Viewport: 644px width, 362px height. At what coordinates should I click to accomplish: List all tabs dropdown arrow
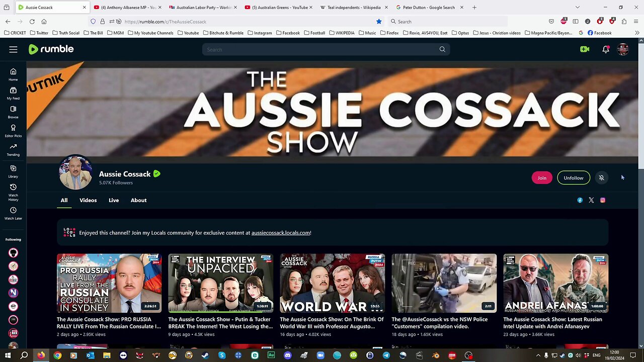tap(577, 8)
